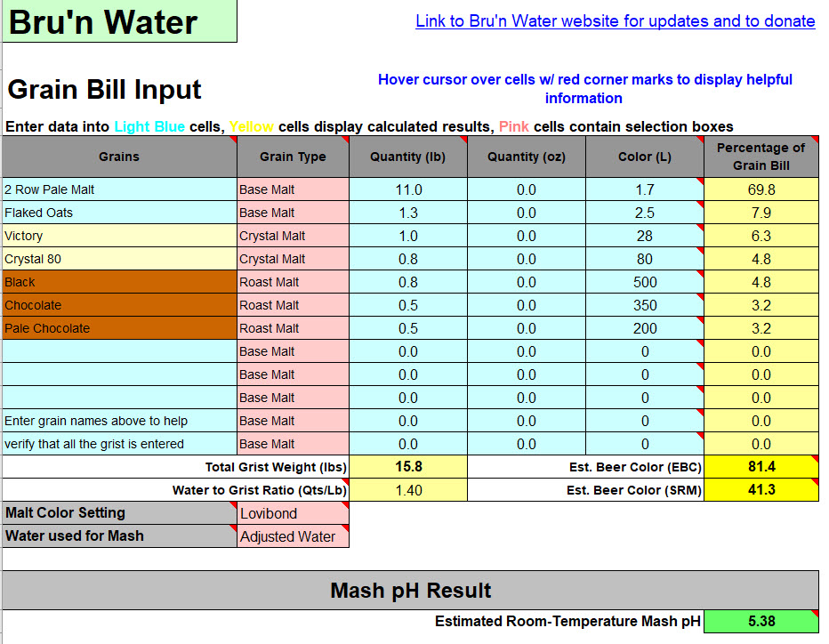Click the 'Percentage of Grain Bill' column header
Image resolution: width=829 pixels, height=644 pixels.
pyautogui.click(x=761, y=157)
